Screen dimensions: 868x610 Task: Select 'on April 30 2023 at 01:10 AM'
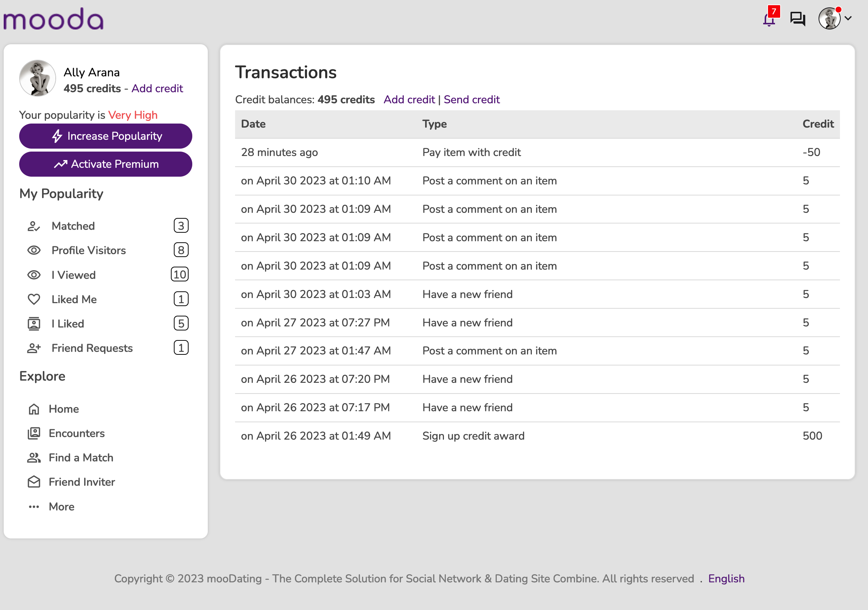click(316, 181)
